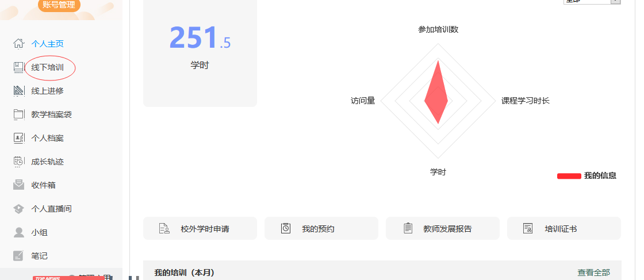Open 笔记 in the sidebar menu

click(x=39, y=256)
